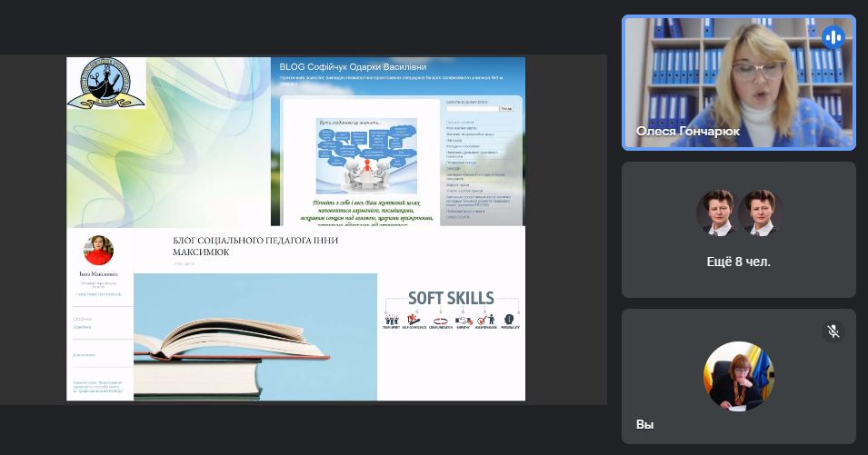Click the stacked open books image
868x455 pixels.
[x=255, y=337]
